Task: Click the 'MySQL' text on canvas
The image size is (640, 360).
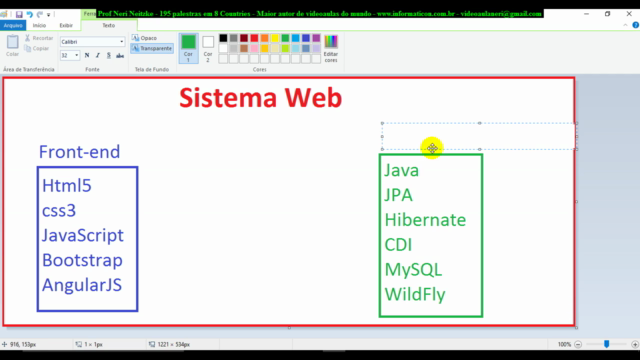Action: (x=413, y=270)
